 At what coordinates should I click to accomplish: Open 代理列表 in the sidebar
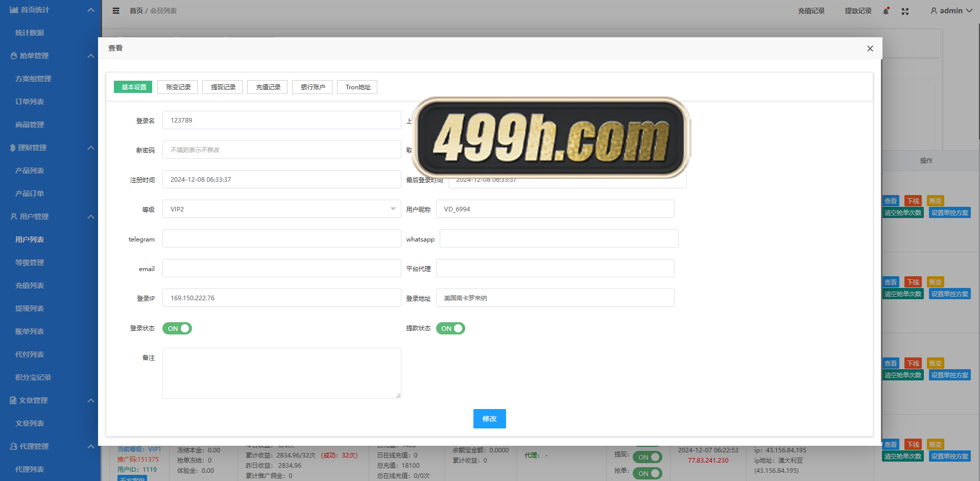(30, 469)
